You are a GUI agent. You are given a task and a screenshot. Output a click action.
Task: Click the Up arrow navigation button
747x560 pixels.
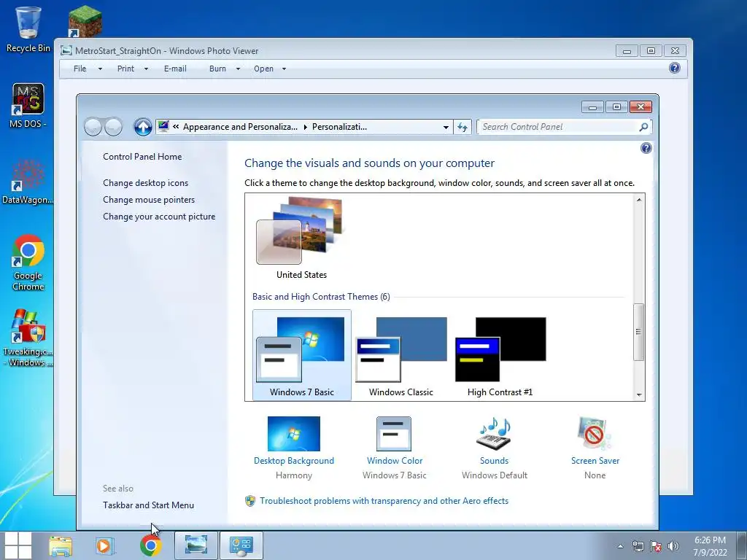142,127
